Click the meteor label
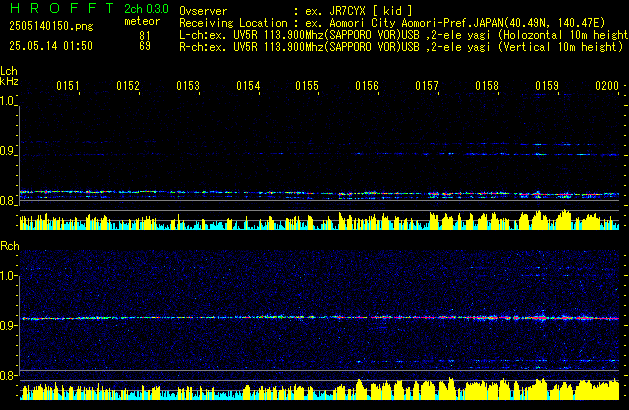The image size is (629, 410). click(x=142, y=21)
